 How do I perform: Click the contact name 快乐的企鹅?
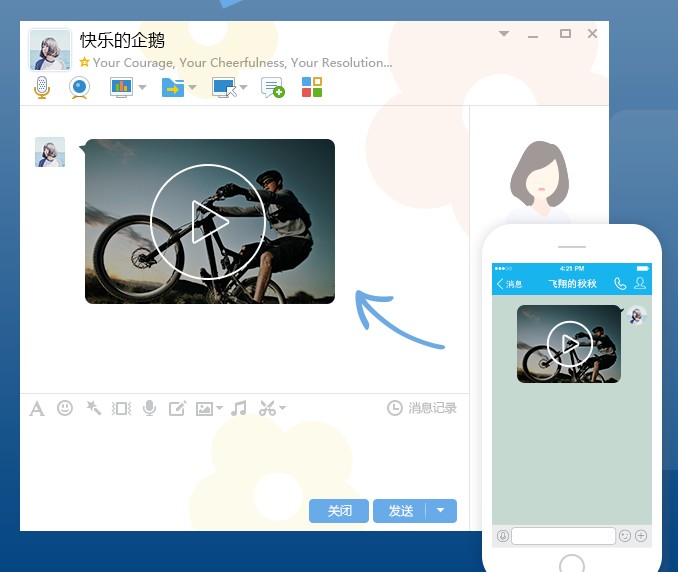(x=122, y=40)
